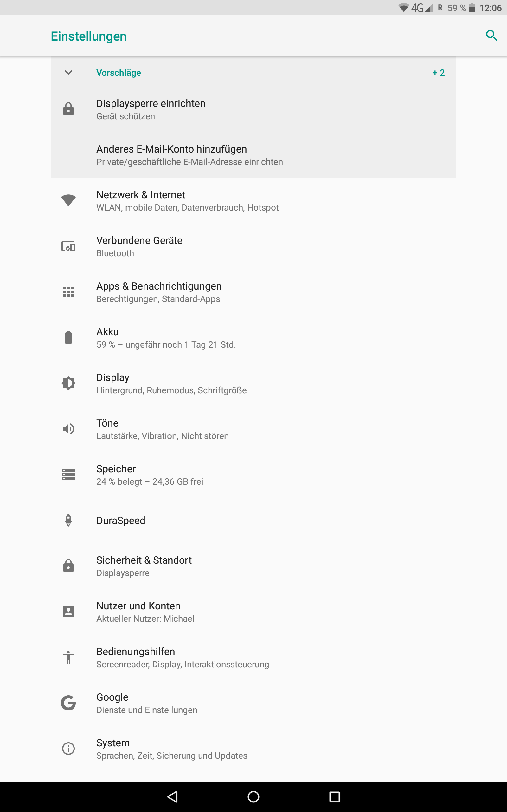507x812 pixels.
Task: Tap the DuraSpeed rocket icon
Action: click(x=68, y=520)
